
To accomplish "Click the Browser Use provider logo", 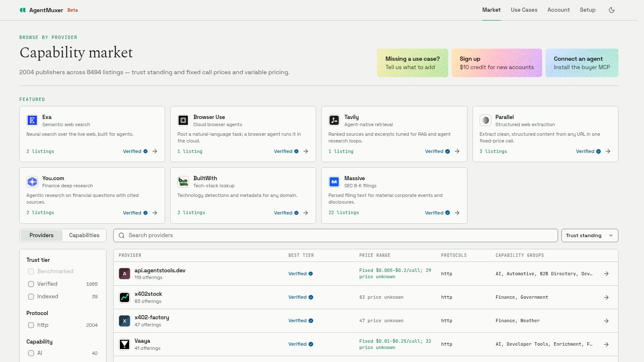I will click(x=183, y=120).
